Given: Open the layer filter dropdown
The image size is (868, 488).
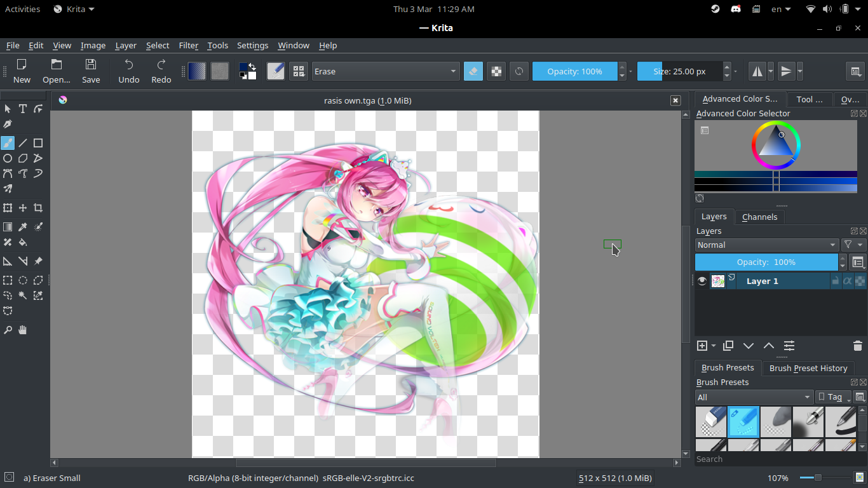Looking at the screenshot, I should [x=854, y=245].
